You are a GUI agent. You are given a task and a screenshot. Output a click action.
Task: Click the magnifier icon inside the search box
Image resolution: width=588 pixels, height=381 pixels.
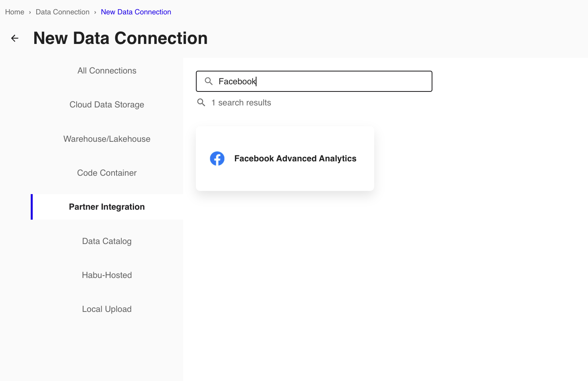point(209,81)
